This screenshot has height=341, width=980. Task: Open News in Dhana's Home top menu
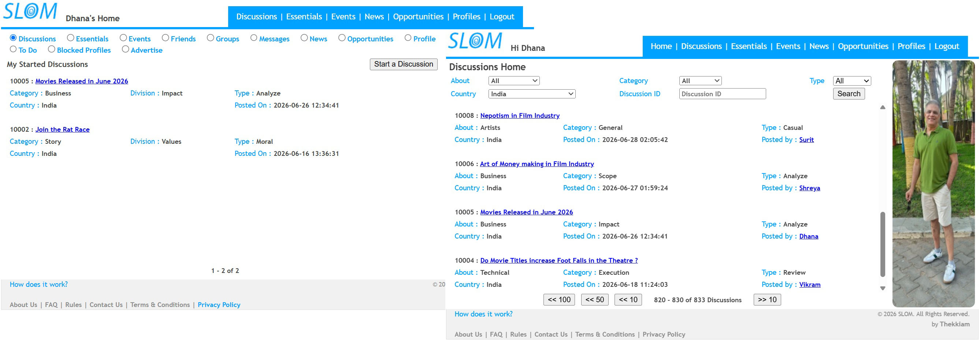click(374, 17)
